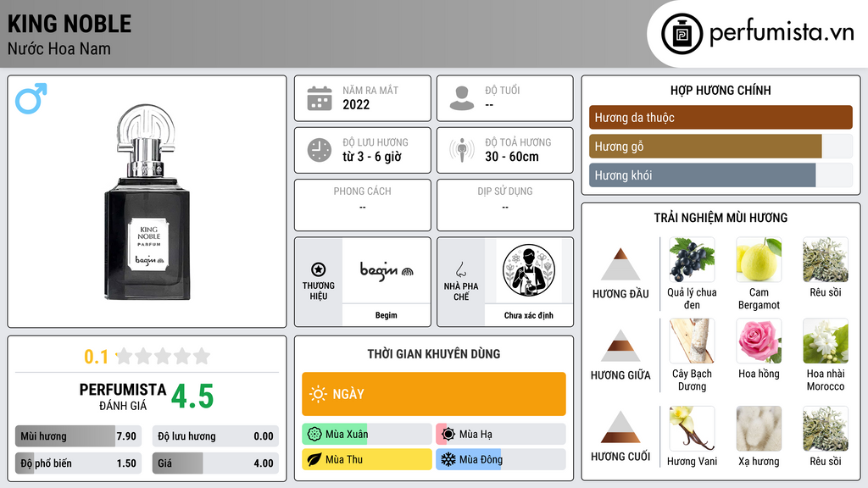Click the calendar icon beside Năm ra mắt
Image resolution: width=868 pixels, height=488 pixels.
320,98
